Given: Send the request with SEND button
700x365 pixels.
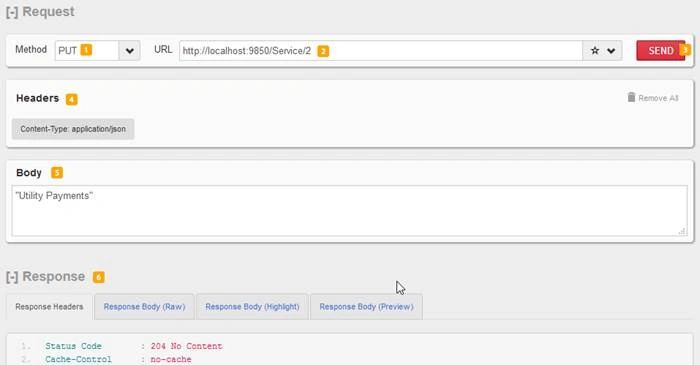Looking at the screenshot, I should click(661, 50).
